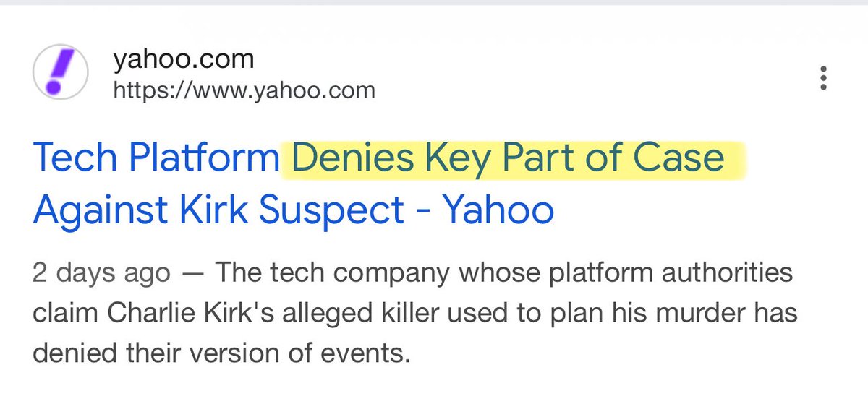Click the yahoo.com site name
This screenshot has height=404, width=868.
point(183,59)
